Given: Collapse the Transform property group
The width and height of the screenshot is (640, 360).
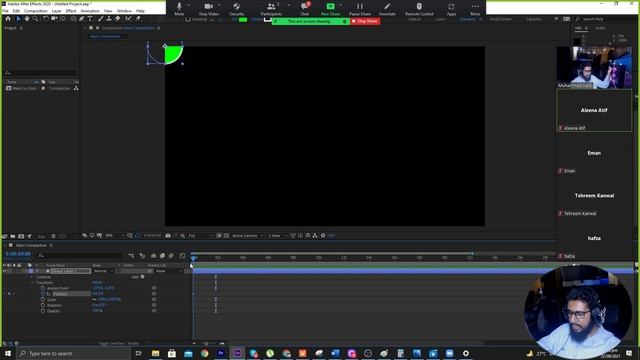Looking at the screenshot, I should click(x=32, y=282).
